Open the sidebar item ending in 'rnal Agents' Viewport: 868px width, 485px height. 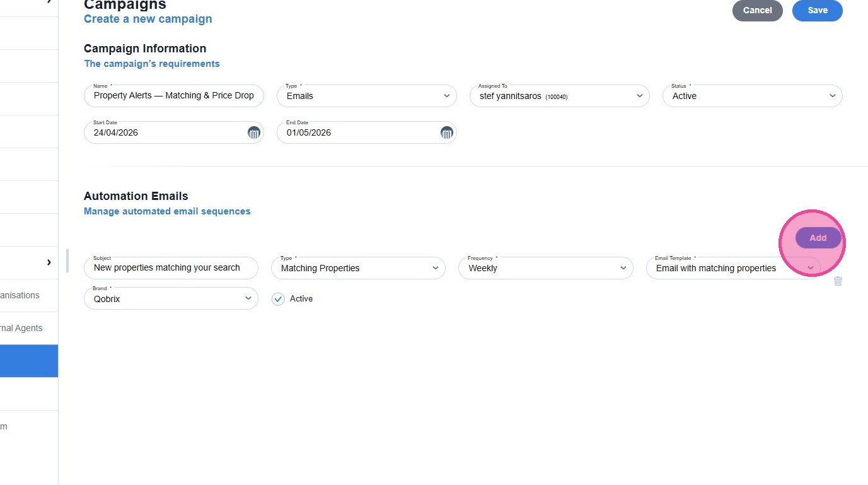pyautogui.click(x=29, y=328)
